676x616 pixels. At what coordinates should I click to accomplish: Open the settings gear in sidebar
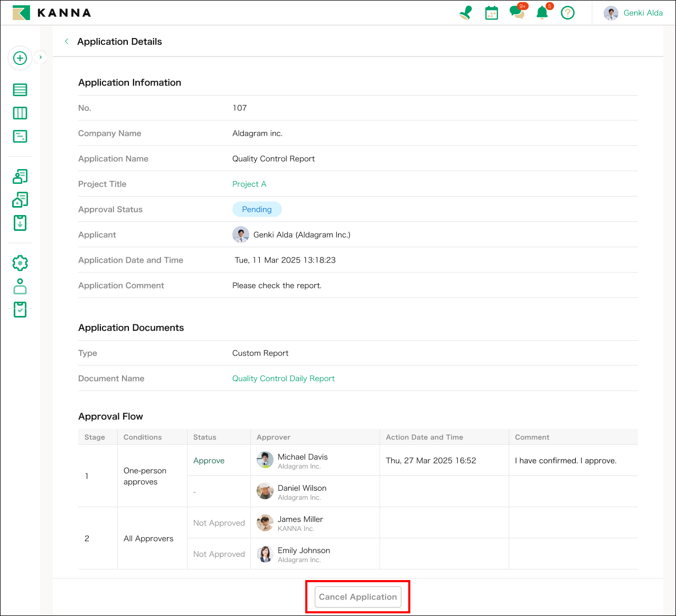tap(20, 263)
